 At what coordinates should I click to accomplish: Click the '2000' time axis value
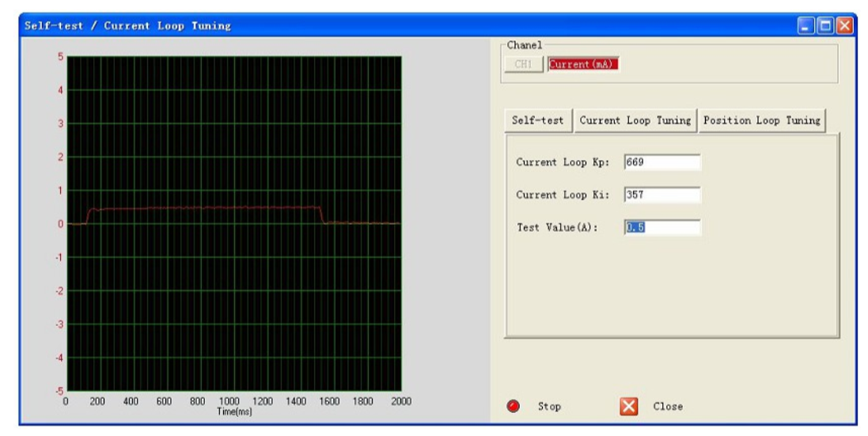tap(401, 401)
